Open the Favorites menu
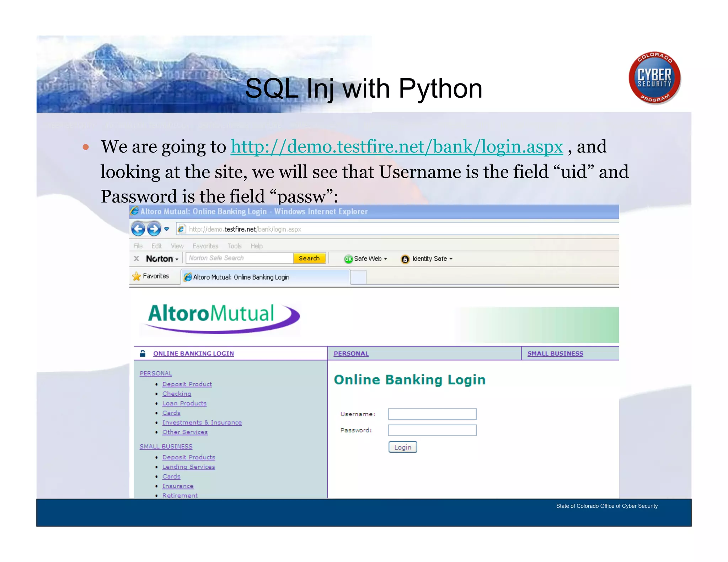Screen dimensions: 728x562 (x=205, y=246)
